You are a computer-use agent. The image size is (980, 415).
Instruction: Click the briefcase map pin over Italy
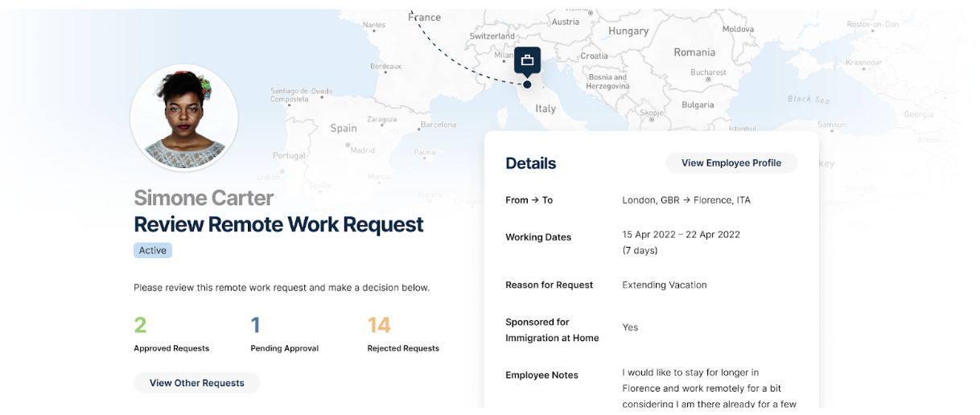pyautogui.click(x=527, y=60)
